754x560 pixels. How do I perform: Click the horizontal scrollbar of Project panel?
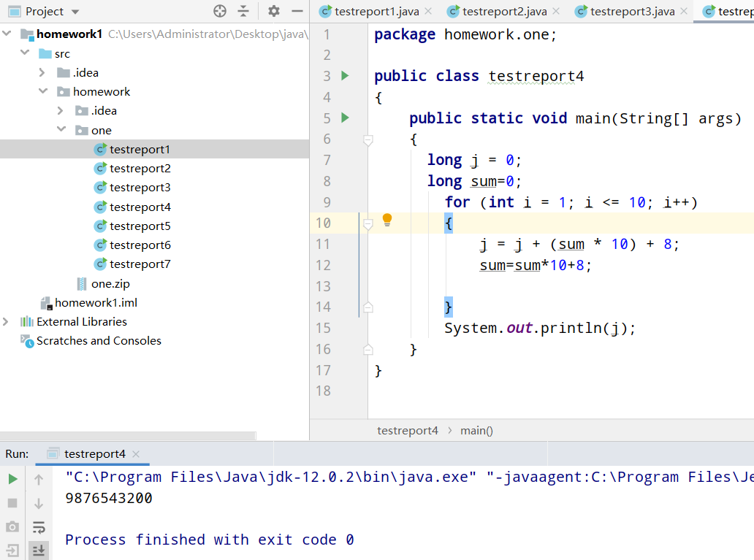coord(128,435)
